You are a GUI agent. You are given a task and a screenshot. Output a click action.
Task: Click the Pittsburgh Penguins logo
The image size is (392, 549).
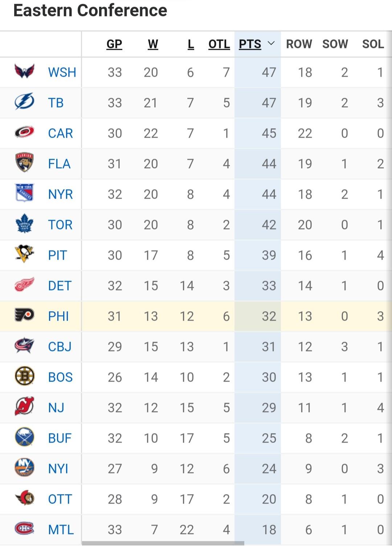(24, 254)
